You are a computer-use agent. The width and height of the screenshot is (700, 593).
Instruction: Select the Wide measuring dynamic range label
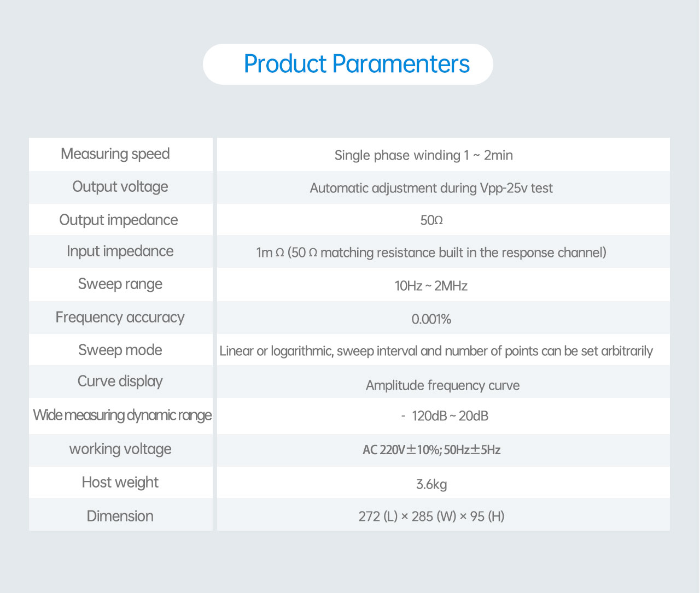coord(122,415)
